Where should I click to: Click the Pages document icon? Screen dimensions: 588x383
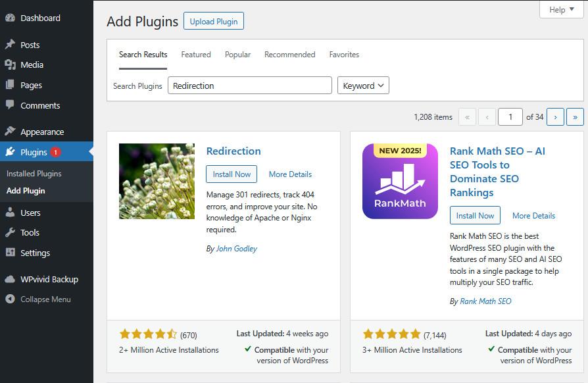pyautogui.click(x=10, y=85)
